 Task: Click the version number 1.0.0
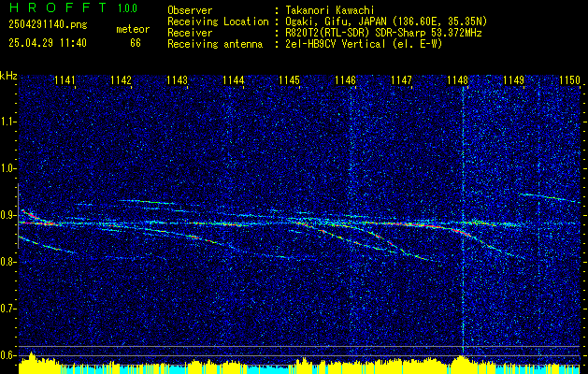tap(127, 8)
